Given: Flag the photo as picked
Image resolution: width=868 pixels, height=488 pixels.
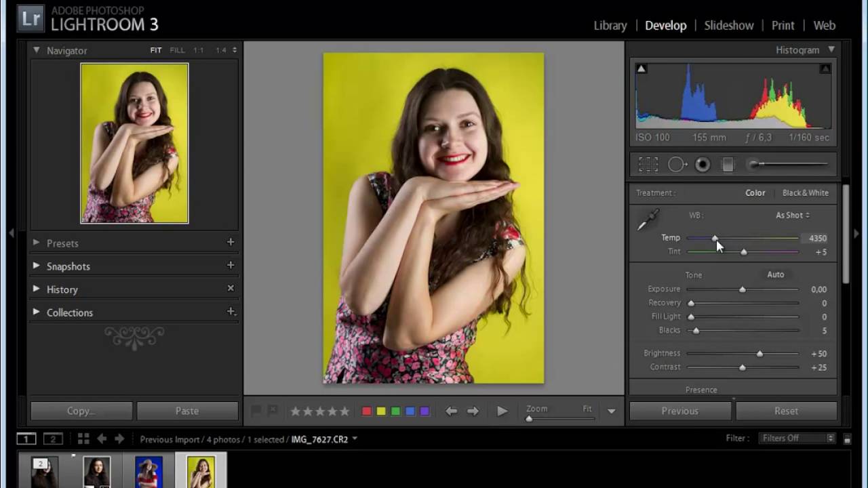Looking at the screenshot, I should (256, 411).
